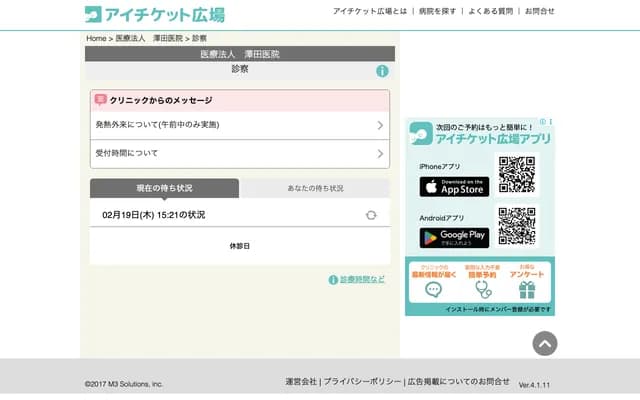The height and width of the screenshot is (400, 640).
Task: Click the iPhone app QR code
Action: coord(517,175)
